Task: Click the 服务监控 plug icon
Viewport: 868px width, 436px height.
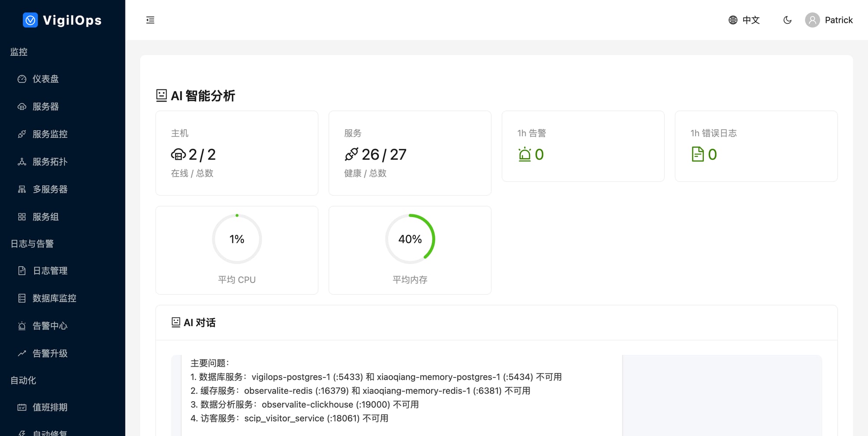Action: (22, 134)
